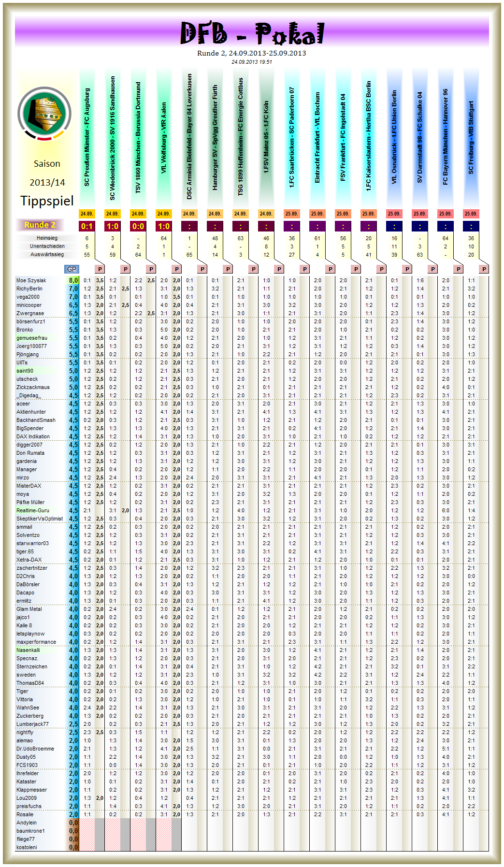504x867 pixels.
Task: Click the Runde 2, 24.09.2013-25.09.2013 subtitle
Action: [x=252, y=53]
